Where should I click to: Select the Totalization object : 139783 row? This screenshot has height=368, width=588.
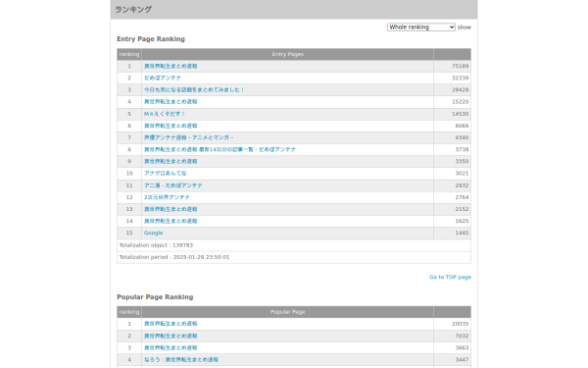294,245
